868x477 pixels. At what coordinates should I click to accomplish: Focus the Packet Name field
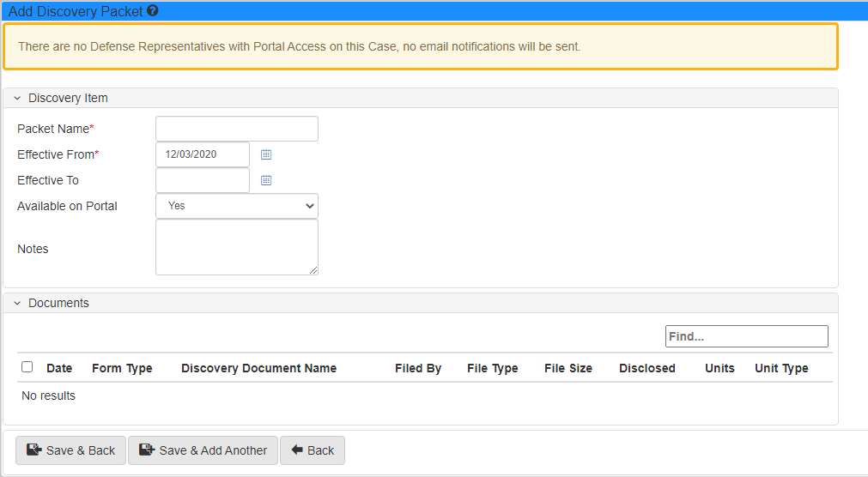pyautogui.click(x=237, y=129)
